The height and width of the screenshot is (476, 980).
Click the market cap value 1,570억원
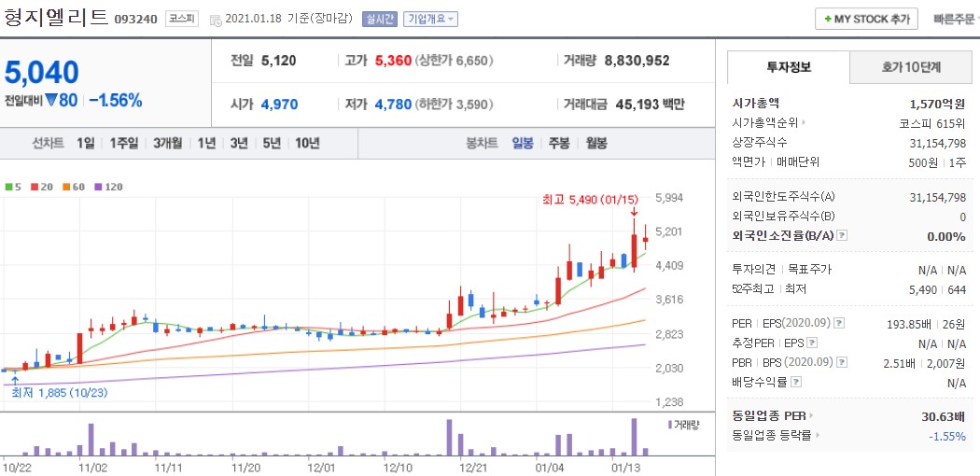click(x=937, y=104)
